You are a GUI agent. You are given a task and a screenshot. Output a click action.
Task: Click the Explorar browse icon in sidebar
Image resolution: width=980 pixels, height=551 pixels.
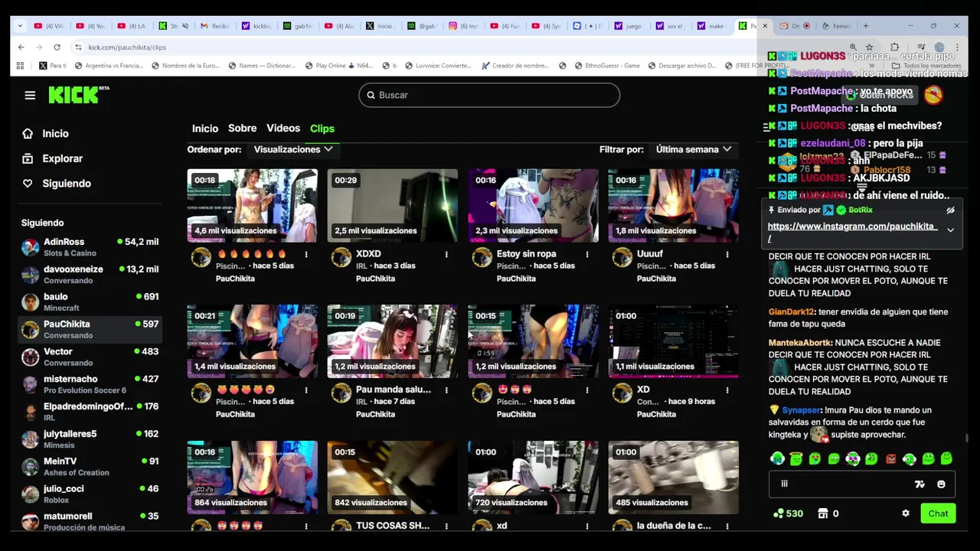28,158
